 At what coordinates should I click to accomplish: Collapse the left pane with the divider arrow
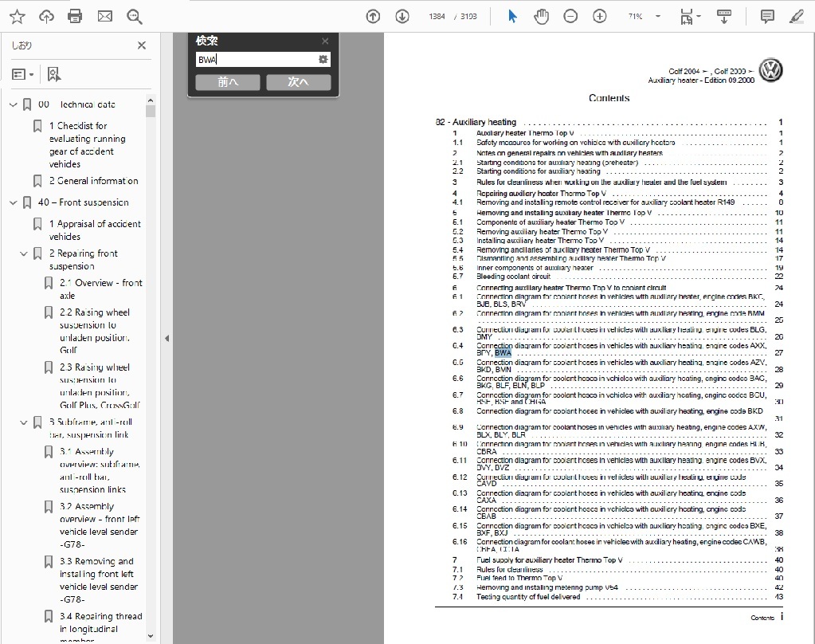point(167,338)
